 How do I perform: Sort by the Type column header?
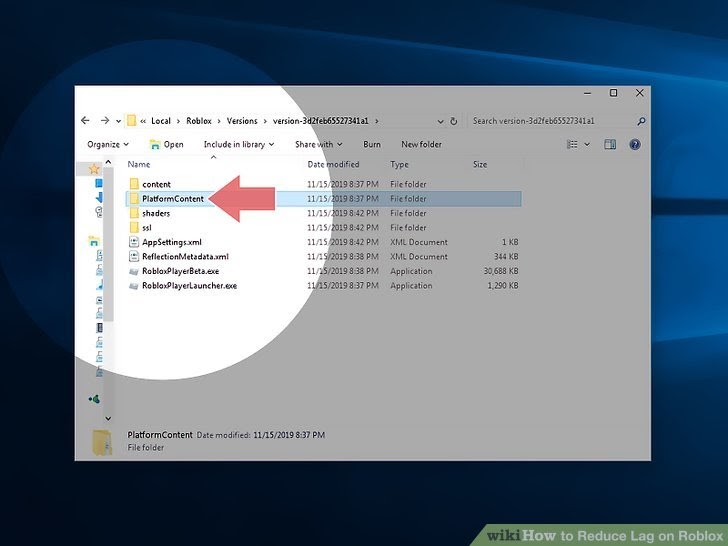pos(399,164)
